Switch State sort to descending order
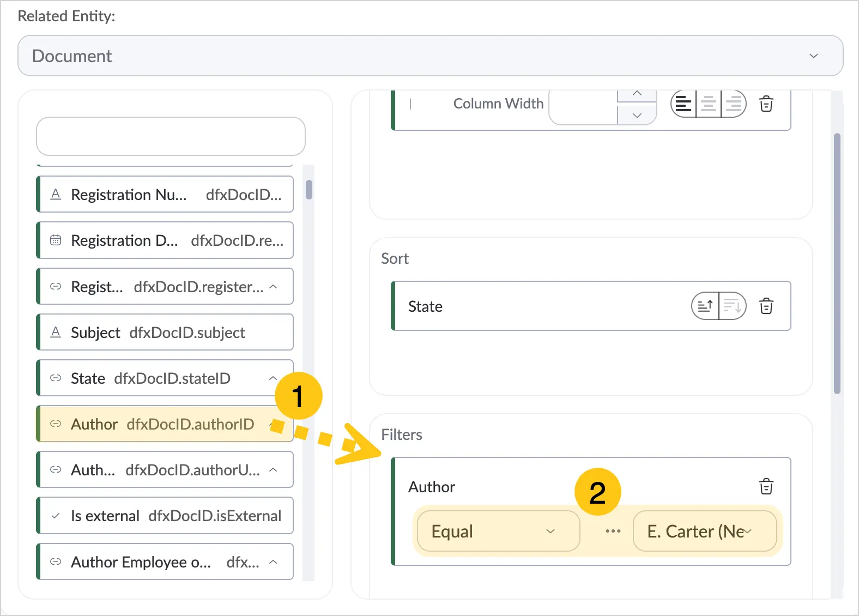Viewport: 859px width, 616px height. point(733,306)
